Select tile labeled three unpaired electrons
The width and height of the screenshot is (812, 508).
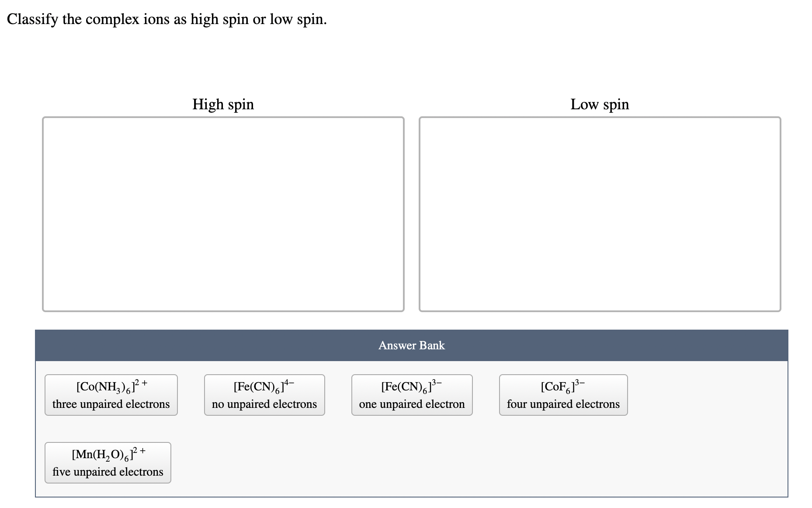pos(111,404)
